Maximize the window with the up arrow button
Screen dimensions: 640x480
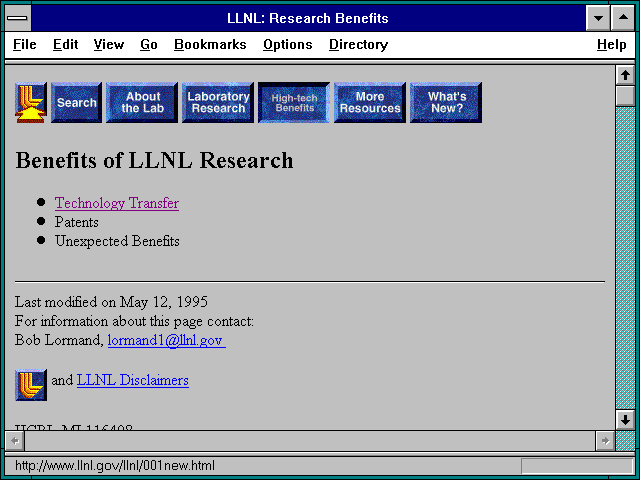pos(623,18)
